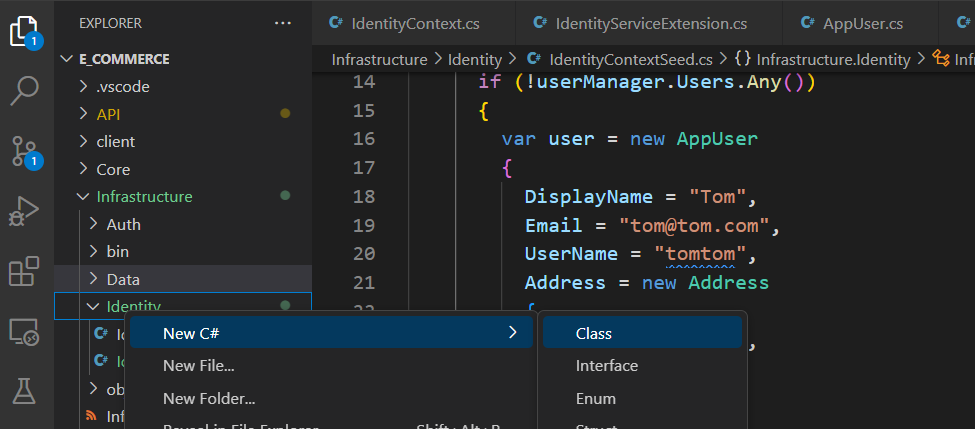The width and height of the screenshot is (975, 429).
Task: Expand the .vscode folder
Action: (x=83, y=86)
